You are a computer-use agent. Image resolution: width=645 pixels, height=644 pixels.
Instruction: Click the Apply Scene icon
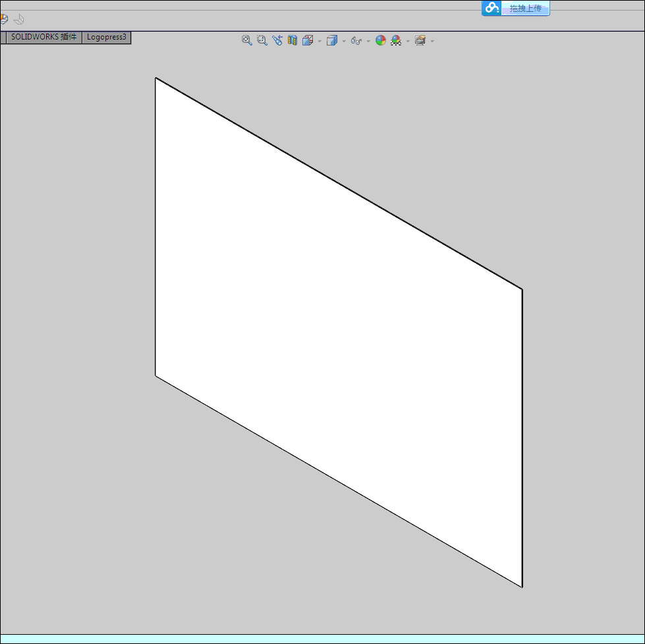tap(396, 40)
